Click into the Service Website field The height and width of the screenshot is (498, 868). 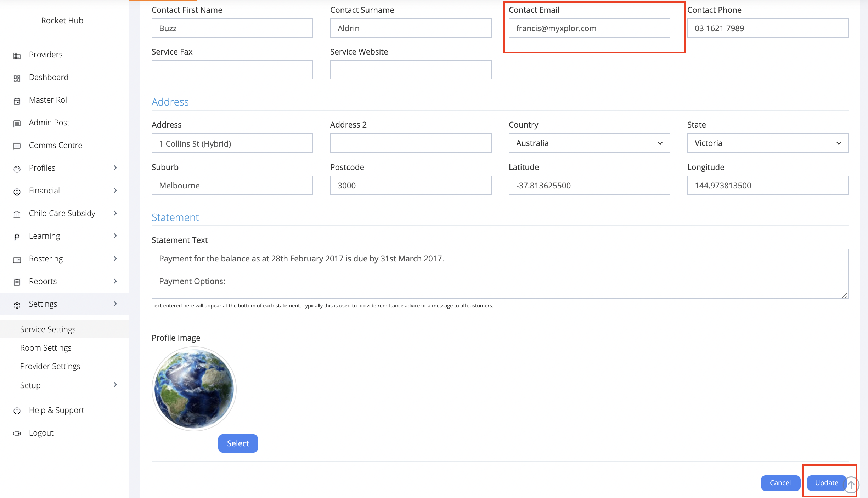pos(411,70)
